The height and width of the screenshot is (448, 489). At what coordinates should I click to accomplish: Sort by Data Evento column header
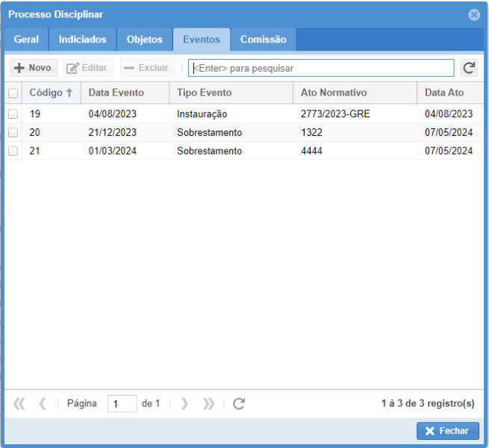tap(116, 93)
